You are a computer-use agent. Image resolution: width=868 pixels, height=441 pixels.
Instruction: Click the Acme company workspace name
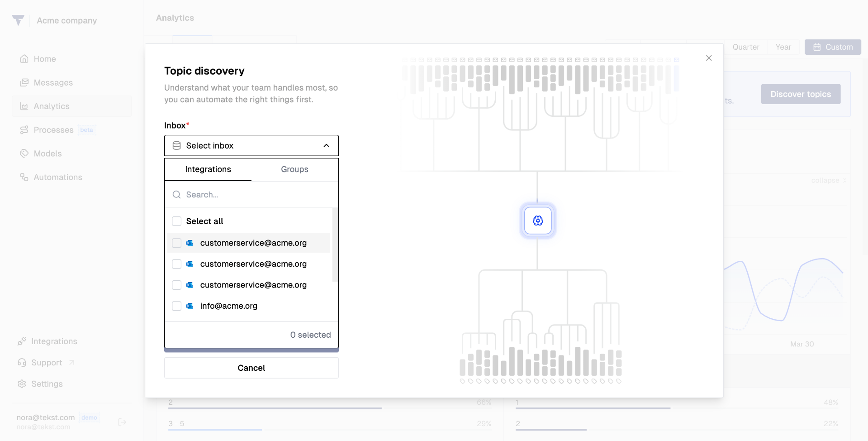(67, 20)
